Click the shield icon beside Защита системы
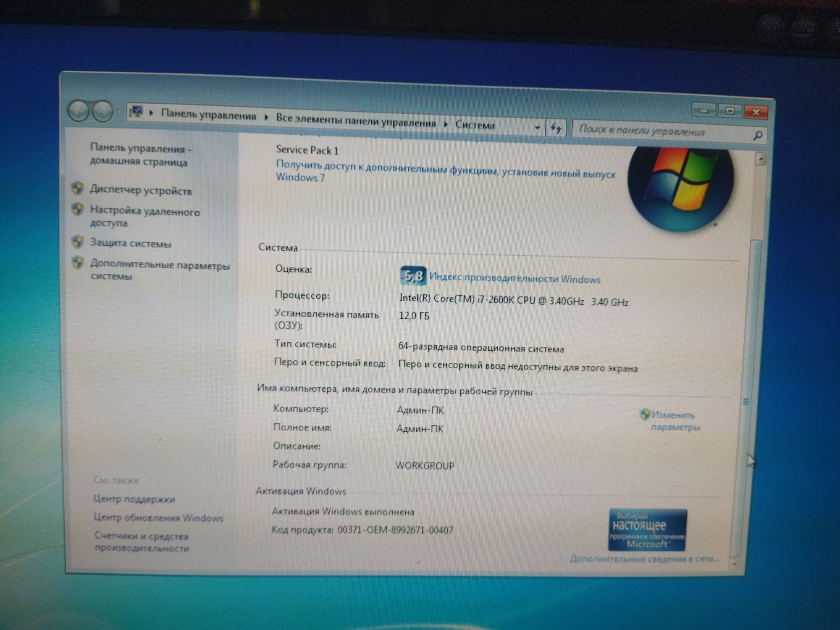Image resolution: width=840 pixels, height=630 pixels. click(x=77, y=241)
